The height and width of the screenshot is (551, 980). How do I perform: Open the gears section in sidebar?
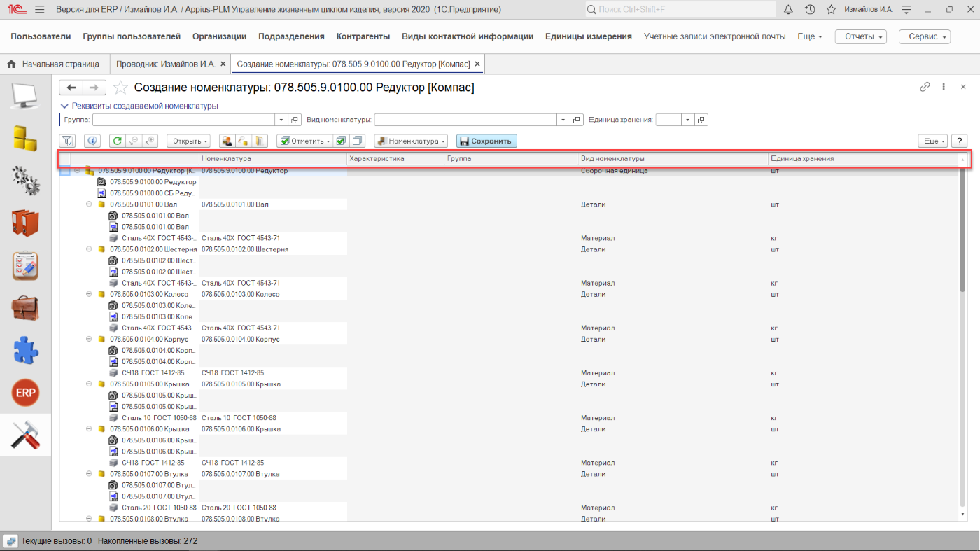pyautogui.click(x=26, y=180)
